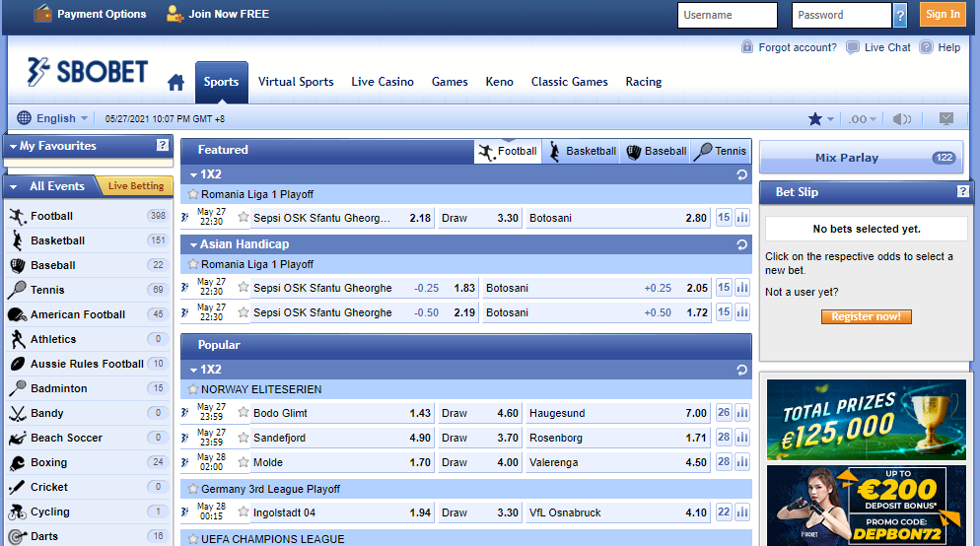This screenshot has height=546, width=980.
Task: Refresh Asian Handicap odds
Action: (741, 244)
